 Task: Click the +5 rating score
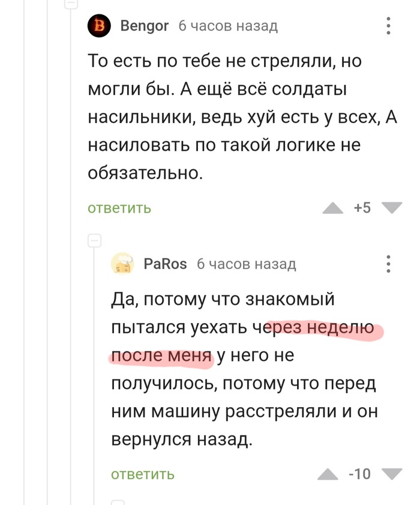click(x=362, y=208)
